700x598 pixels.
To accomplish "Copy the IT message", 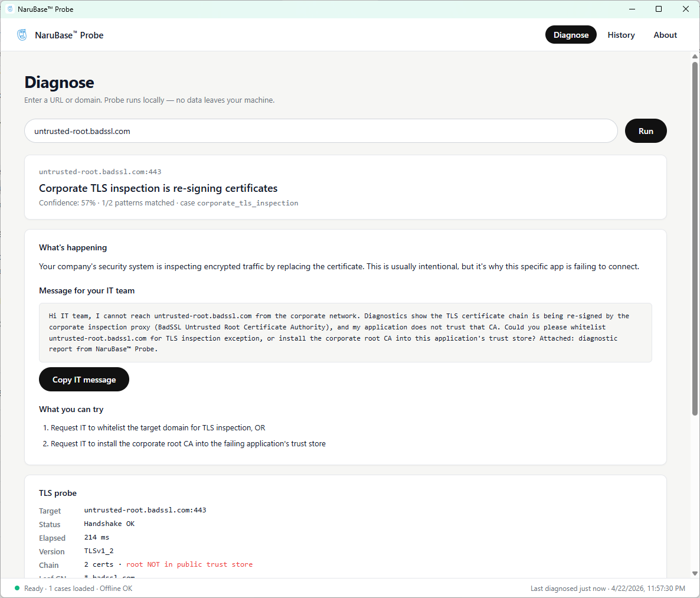I will coord(84,380).
